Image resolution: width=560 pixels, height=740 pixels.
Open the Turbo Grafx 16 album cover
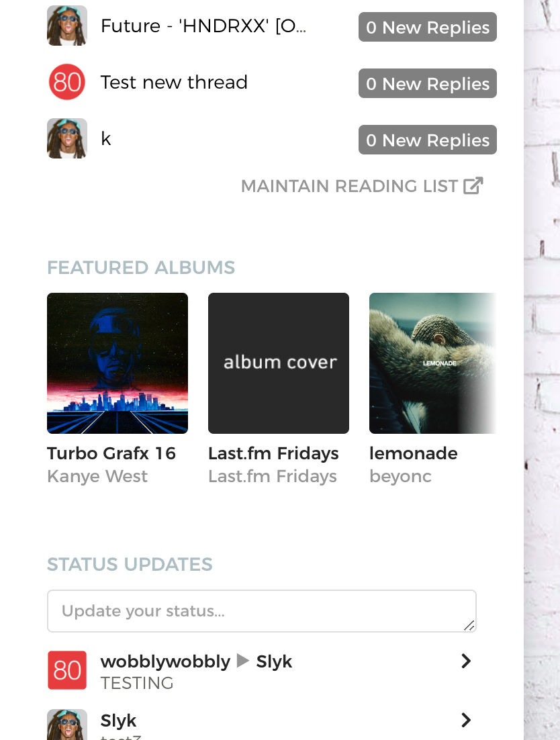click(x=118, y=363)
